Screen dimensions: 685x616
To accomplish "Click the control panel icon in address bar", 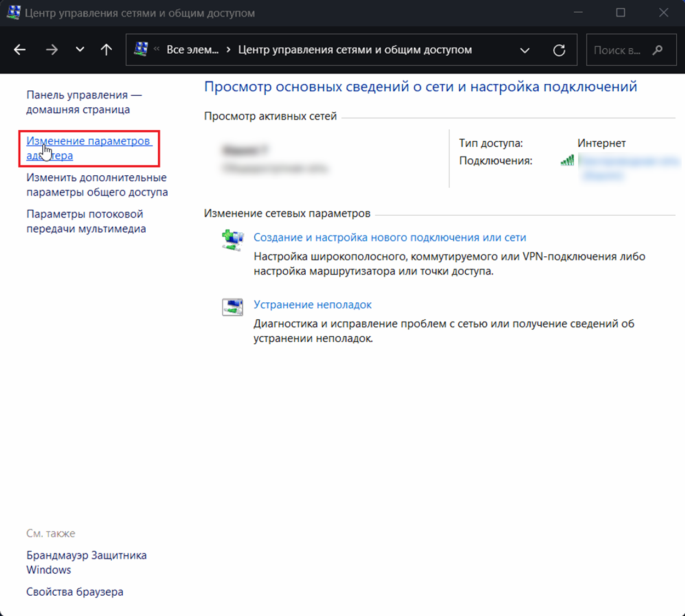I will point(141,49).
